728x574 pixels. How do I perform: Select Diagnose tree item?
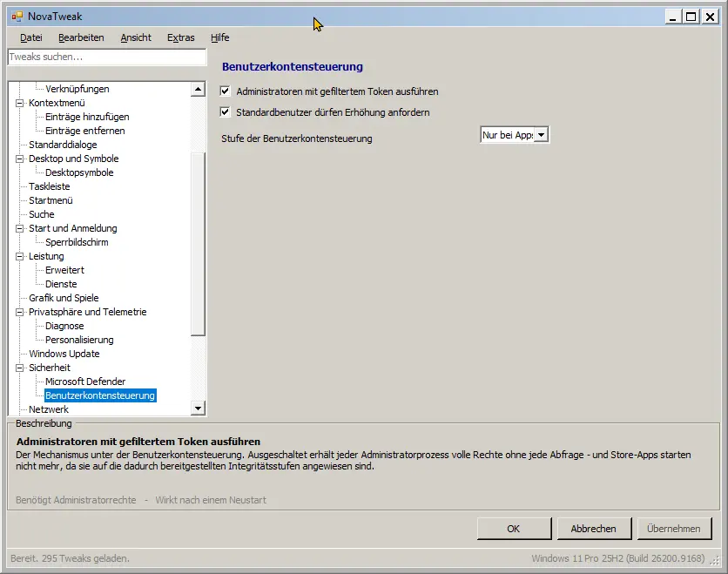(x=64, y=326)
